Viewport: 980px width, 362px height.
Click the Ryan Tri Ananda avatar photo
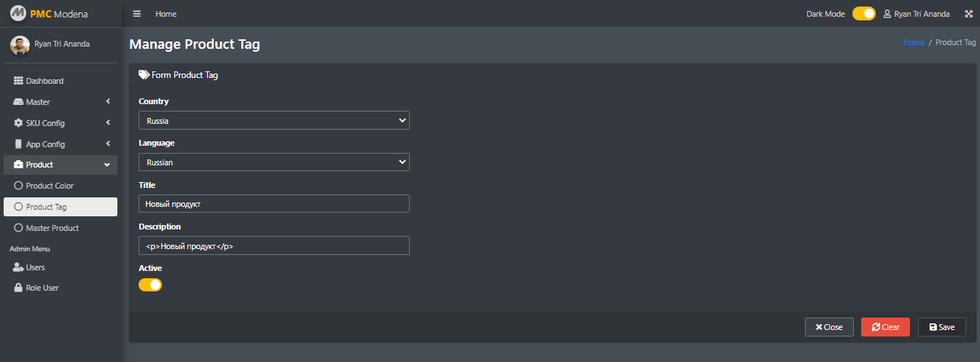tap(20, 45)
